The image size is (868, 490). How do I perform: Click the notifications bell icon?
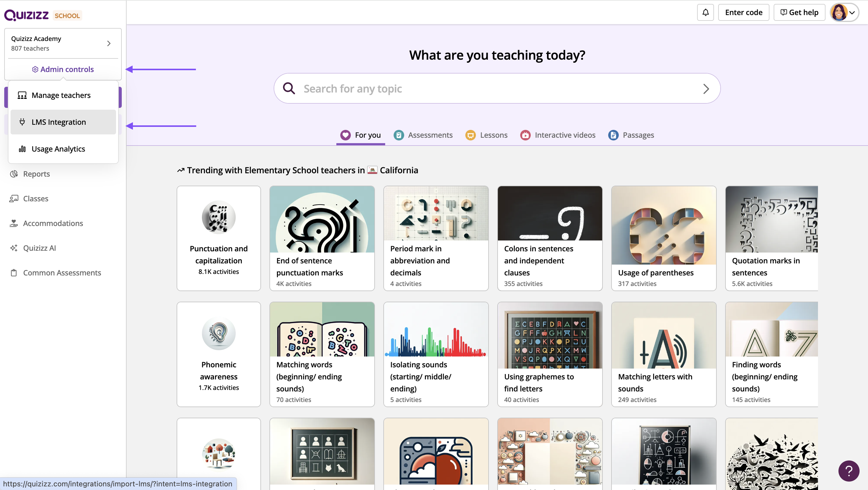[x=705, y=12]
